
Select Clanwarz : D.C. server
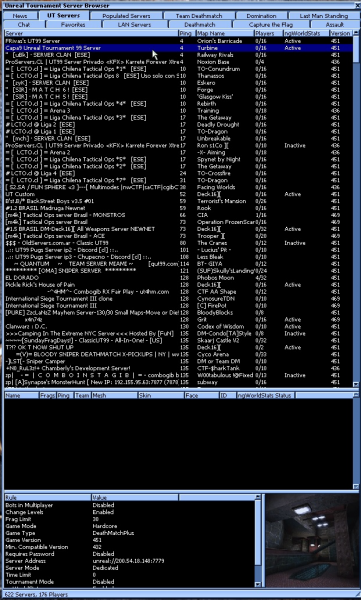[x=178, y=326]
